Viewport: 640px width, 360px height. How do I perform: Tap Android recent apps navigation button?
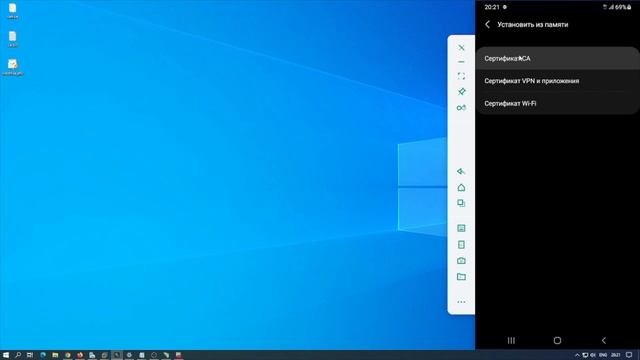coord(511,340)
